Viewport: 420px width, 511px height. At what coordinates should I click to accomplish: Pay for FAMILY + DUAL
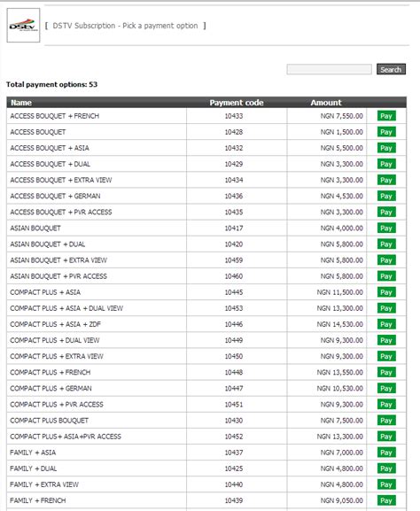pyautogui.click(x=386, y=468)
